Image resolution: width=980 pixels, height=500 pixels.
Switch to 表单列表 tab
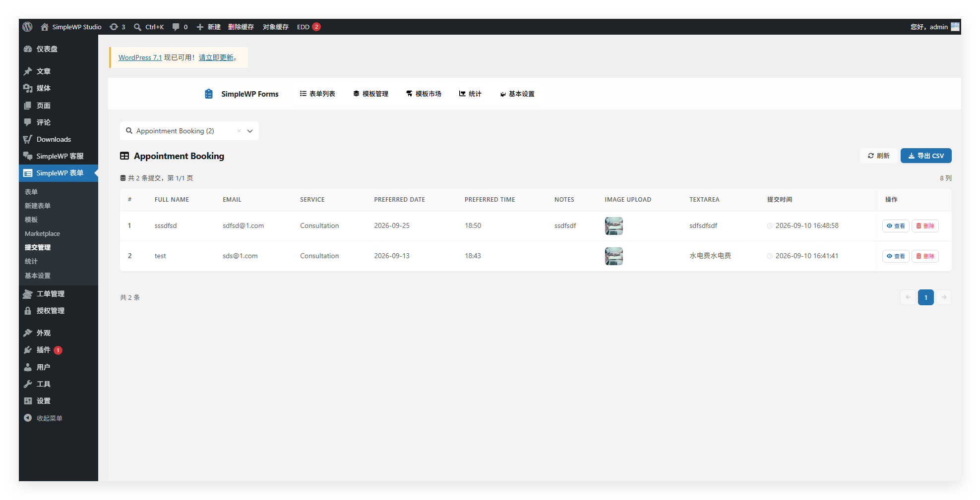[317, 94]
